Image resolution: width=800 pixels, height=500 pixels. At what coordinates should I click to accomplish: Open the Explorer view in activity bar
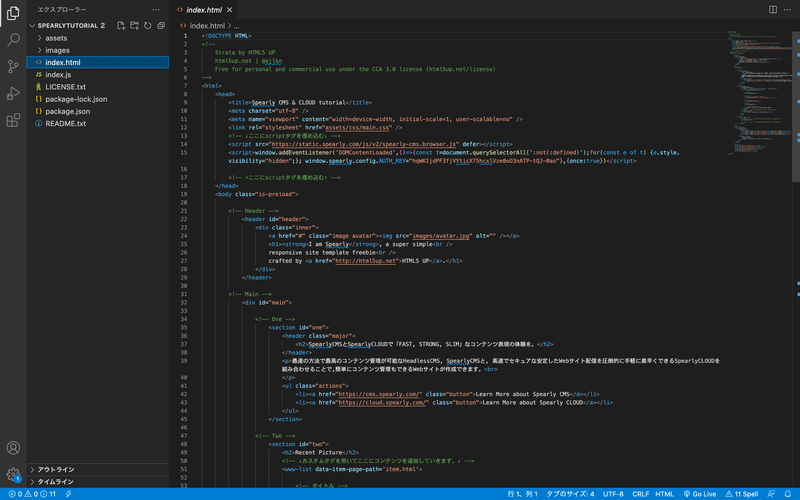point(13,13)
